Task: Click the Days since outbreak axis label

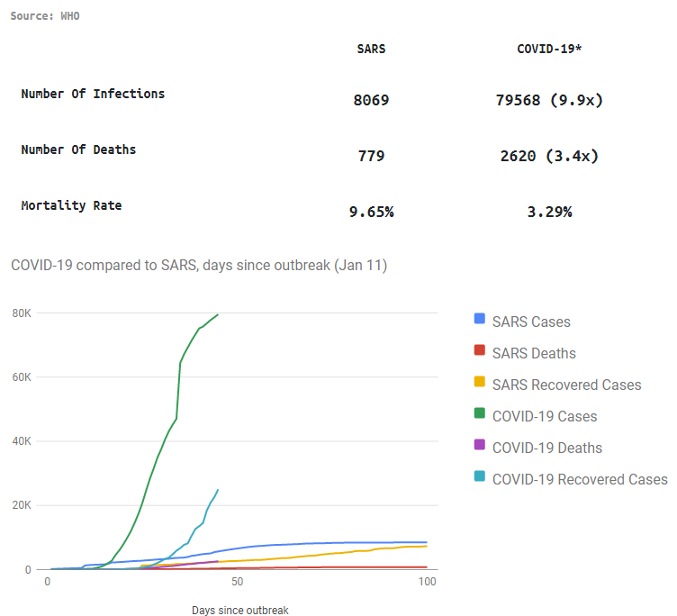Action: (x=240, y=610)
